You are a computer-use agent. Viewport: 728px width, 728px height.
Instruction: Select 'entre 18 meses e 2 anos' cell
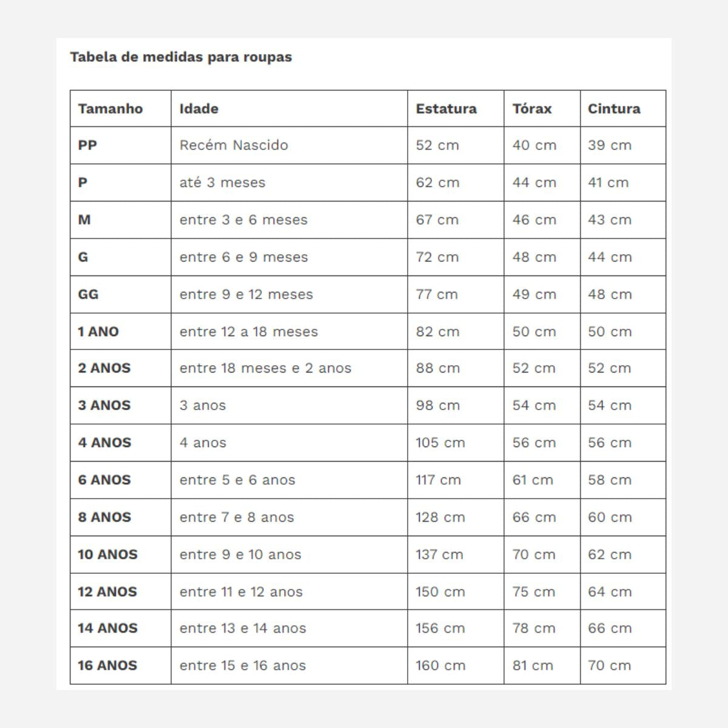point(265,368)
